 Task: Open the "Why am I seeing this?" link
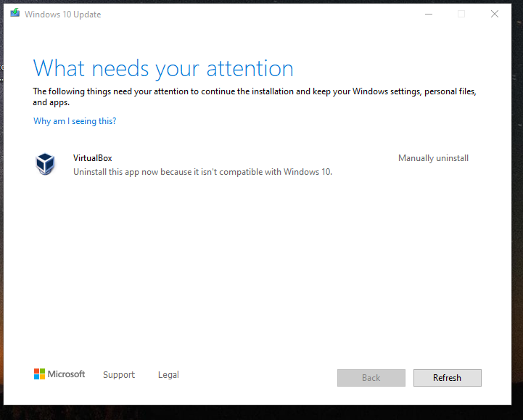[x=75, y=120]
